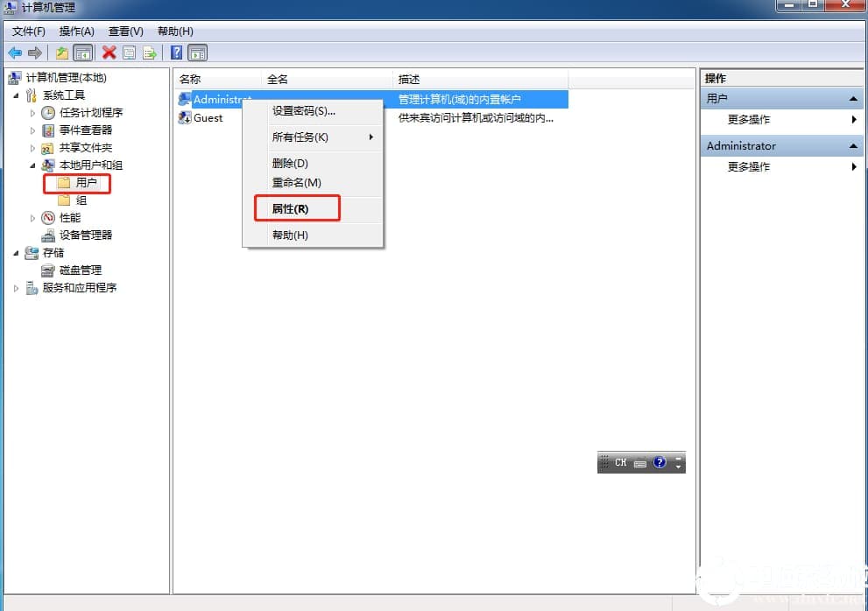Collapse the Administrator actions section
Image resolution: width=868 pixels, height=611 pixels.
point(853,146)
